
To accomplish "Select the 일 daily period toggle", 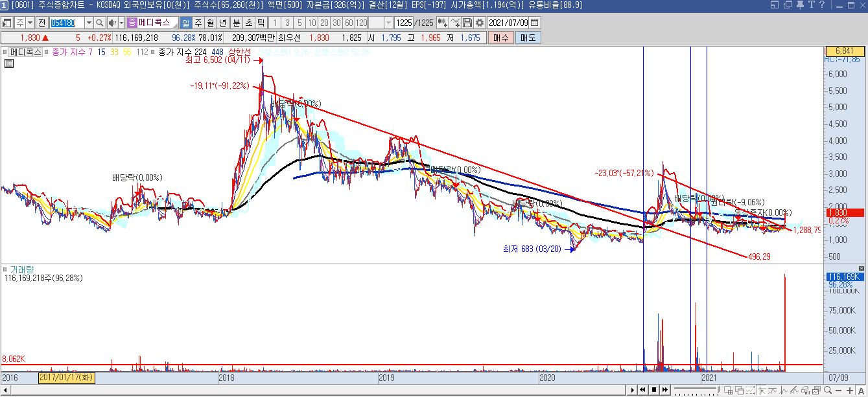I will (x=186, y=23).
